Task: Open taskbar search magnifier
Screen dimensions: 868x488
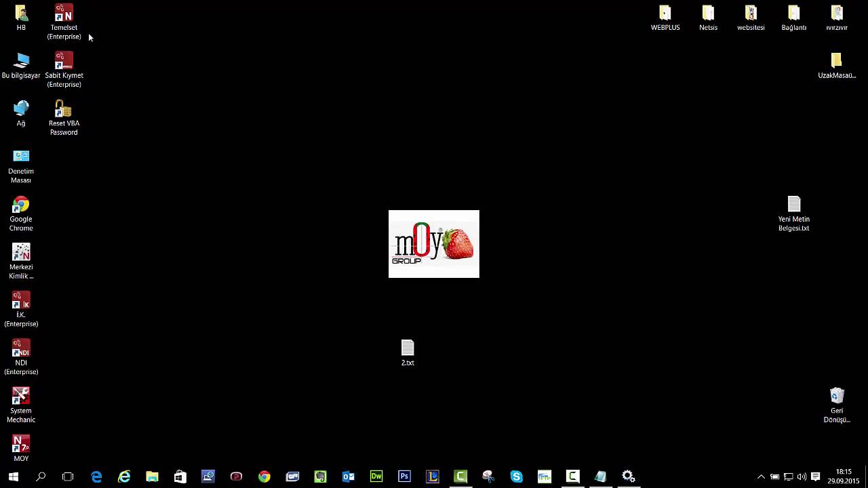Action: pyautogui.click(x=41, y=476)
